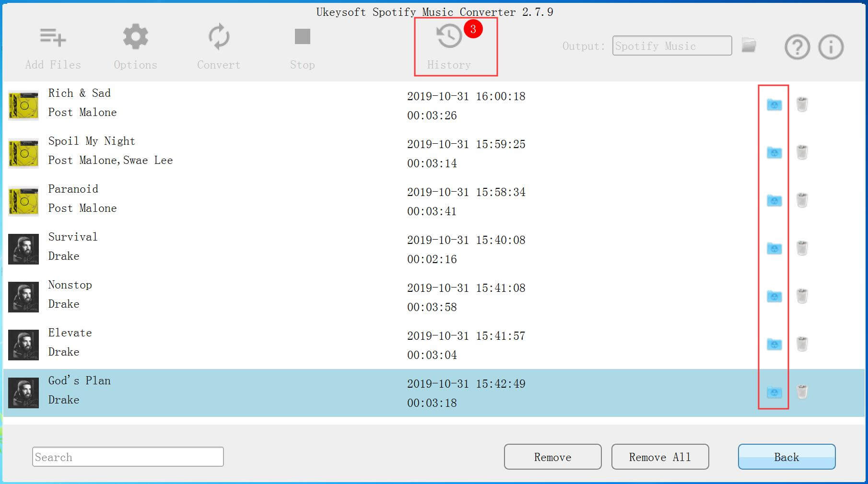Viewport: 868px width, 484px height.
Task: Click the Remove All button
Action: 660,457
